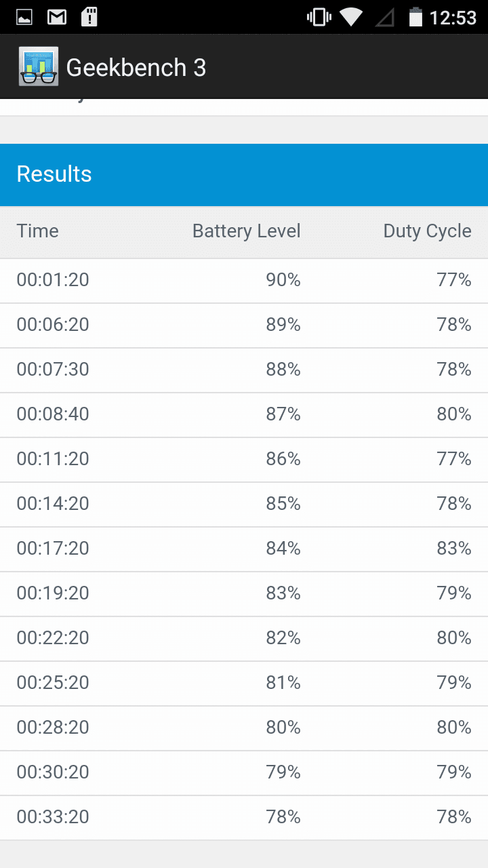This screenshot has height=868, width=488.
Task: Tap the Battery Level column header
Action: pyautogui.click(x=246, y=231)
